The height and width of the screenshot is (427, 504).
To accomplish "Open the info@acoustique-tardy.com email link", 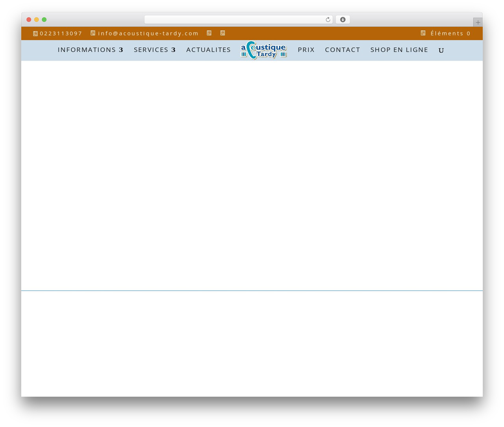I will 148,33.
